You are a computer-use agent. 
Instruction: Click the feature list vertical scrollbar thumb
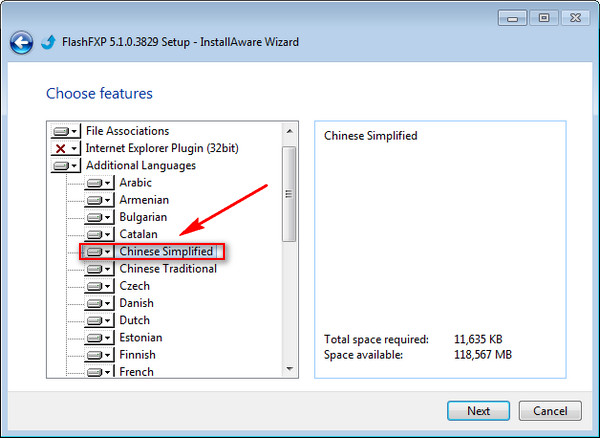click(x=289, y=195)
